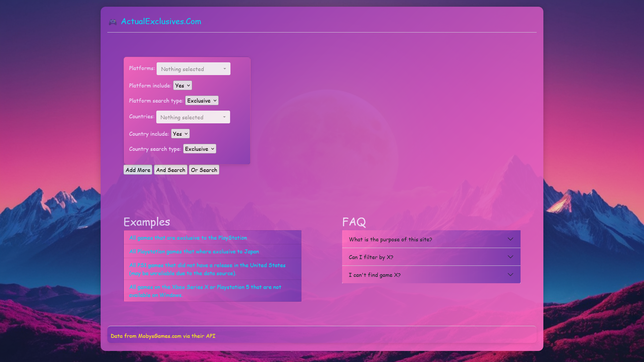Open the Country include dropdown

[x=180, y=133]
